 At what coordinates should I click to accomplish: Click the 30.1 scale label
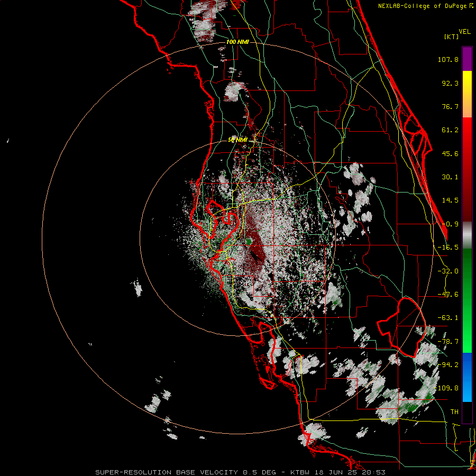(450, 177)
